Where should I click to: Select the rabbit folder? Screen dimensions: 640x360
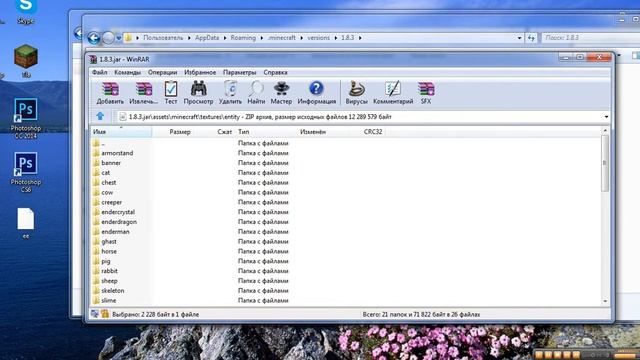109,271
